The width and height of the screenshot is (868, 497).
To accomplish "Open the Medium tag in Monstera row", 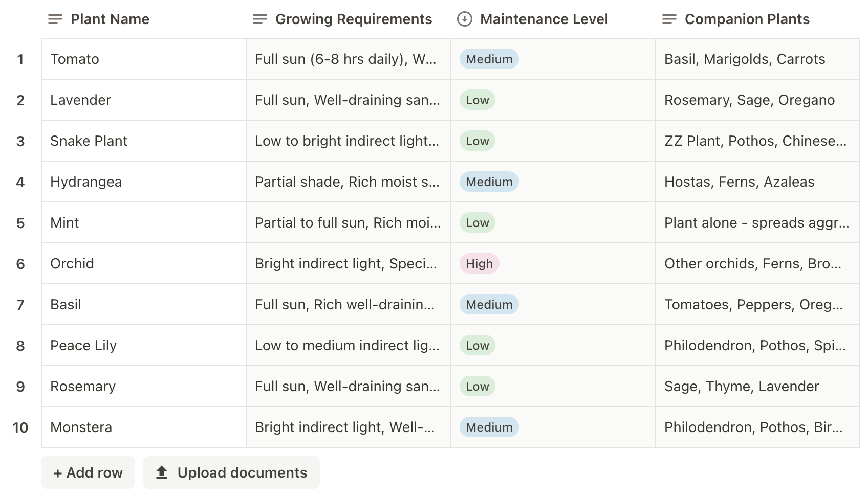I will (489, 427).
